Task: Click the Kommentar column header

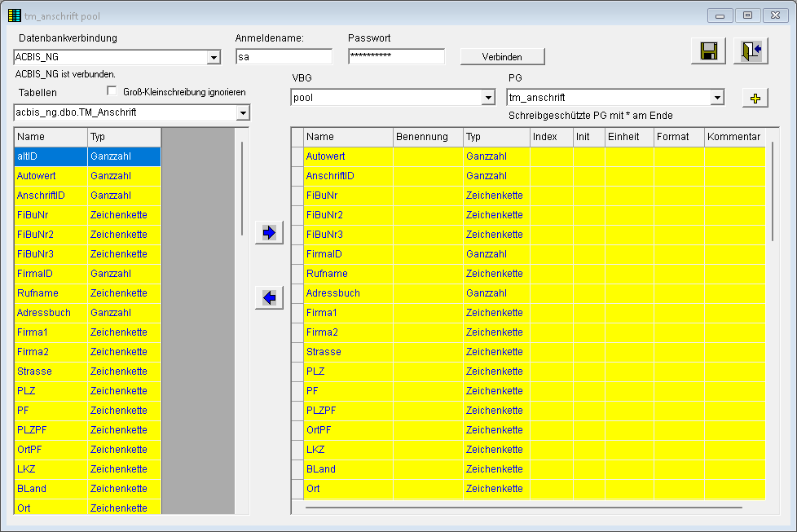Action: tap(733, 136)
